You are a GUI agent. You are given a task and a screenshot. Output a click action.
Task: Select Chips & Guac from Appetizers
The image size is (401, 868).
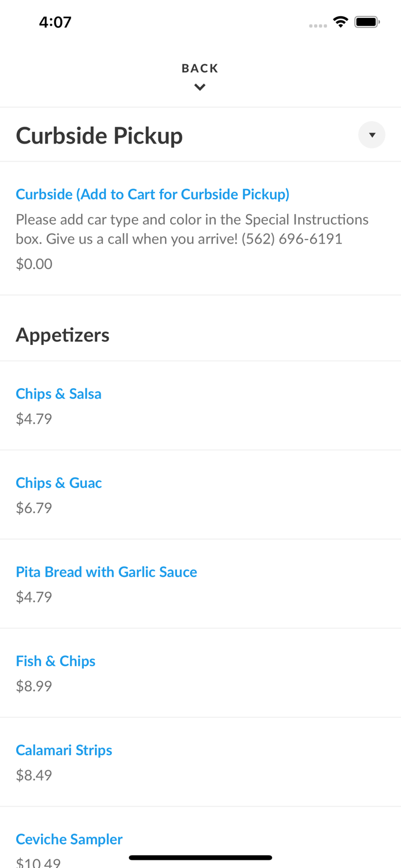pos(58,483)
